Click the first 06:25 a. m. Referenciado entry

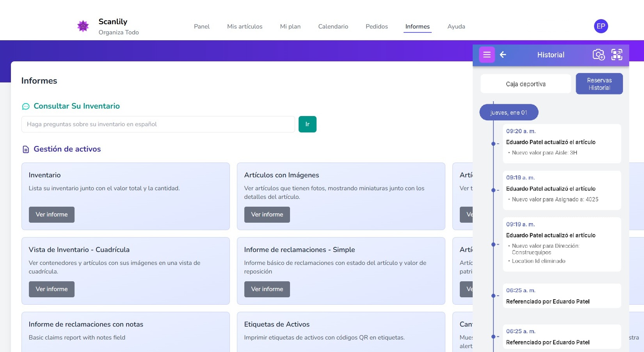point(562,296)
